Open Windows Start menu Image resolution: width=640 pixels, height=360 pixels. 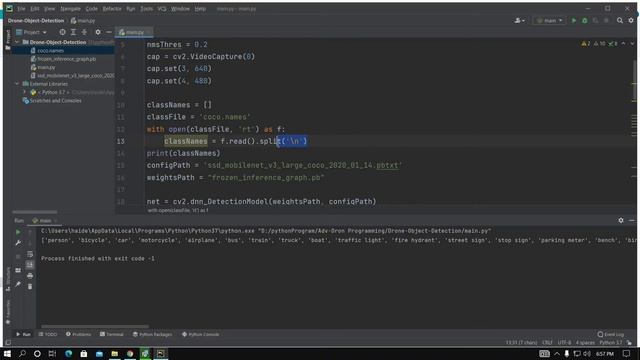(x=7, y=353)
